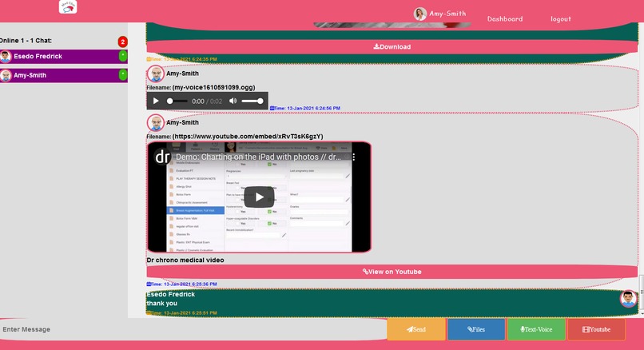Click the Youtube share button
The image size is (644, 350).
tap(596, 329)
